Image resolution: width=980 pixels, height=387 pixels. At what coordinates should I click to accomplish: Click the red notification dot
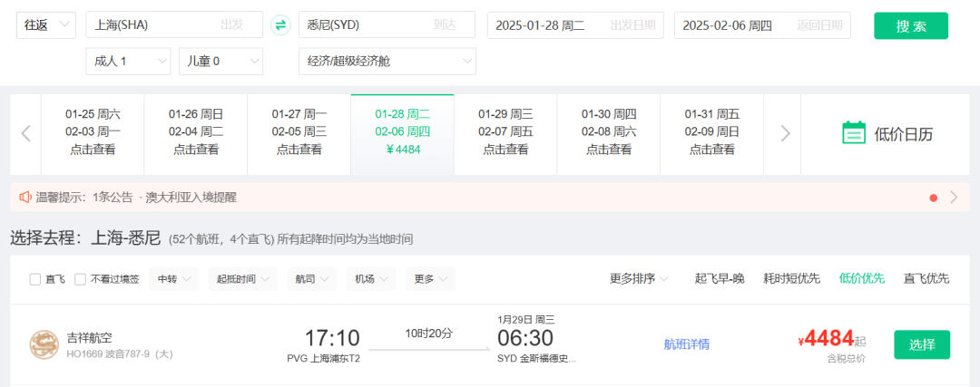(933, 198)
